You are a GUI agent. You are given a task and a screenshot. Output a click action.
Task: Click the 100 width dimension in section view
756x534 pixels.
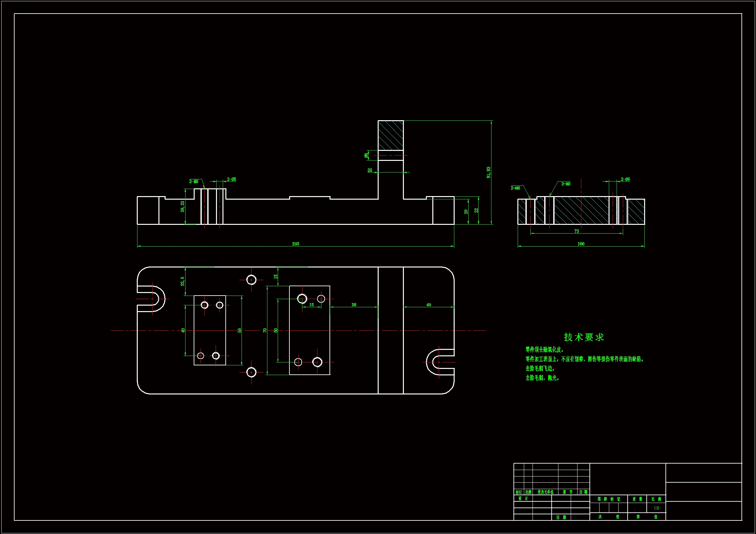pyautogui.click(x=581, y=244)
